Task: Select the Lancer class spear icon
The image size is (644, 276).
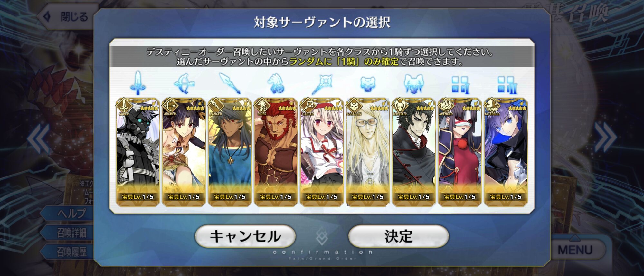Action: coord(230,83)
